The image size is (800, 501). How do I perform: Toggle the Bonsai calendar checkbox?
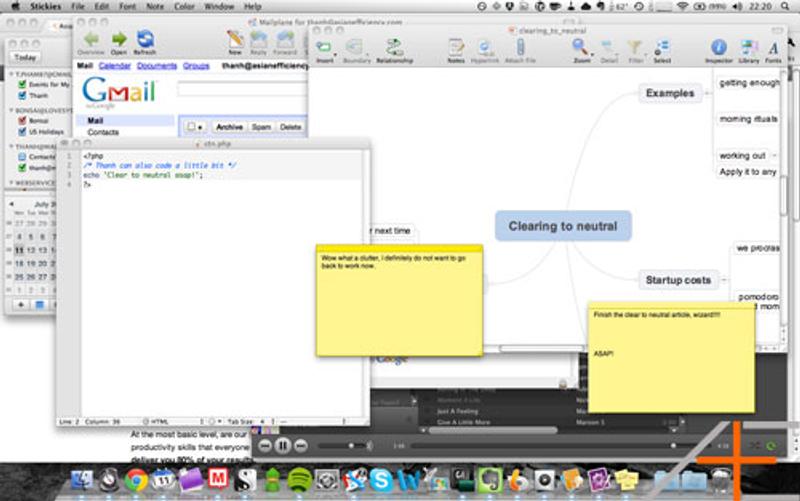(x=22, y=121)
